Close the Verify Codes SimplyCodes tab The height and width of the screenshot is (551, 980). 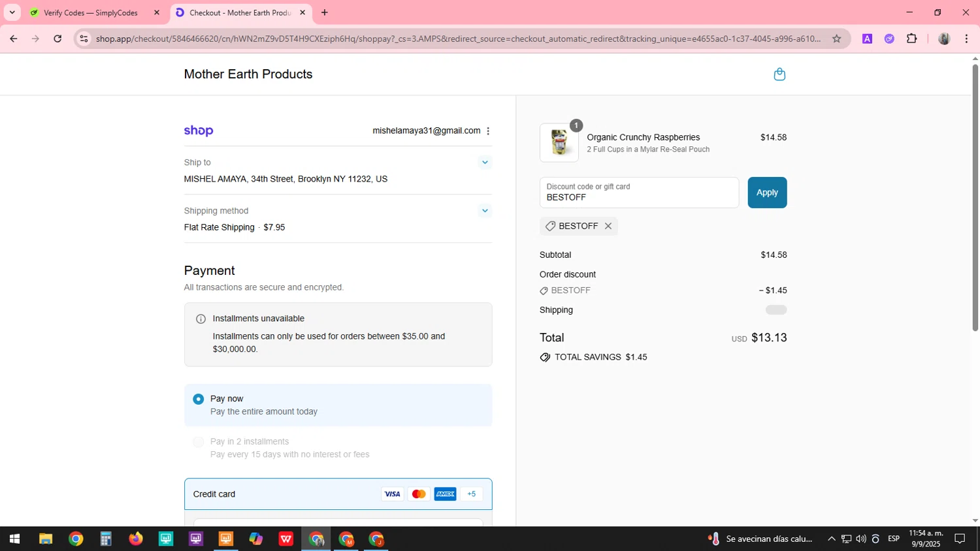tap(157, 12)
